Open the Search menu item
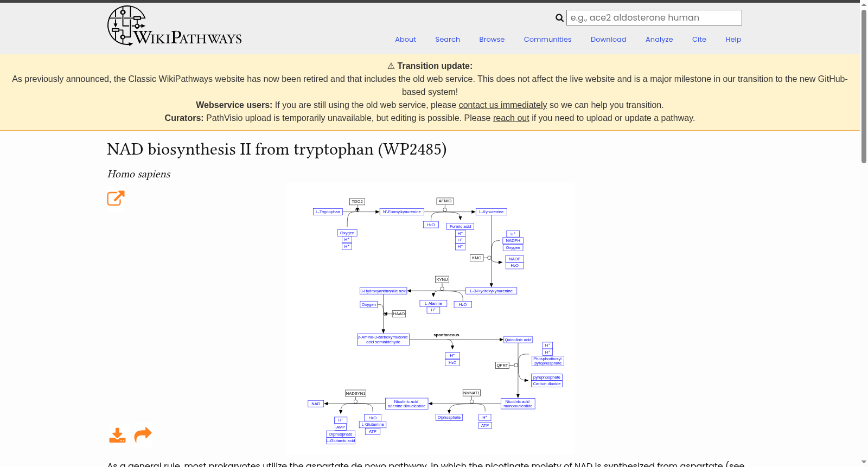Viewport: 868px width, 467px height. [x=448, y=40]
